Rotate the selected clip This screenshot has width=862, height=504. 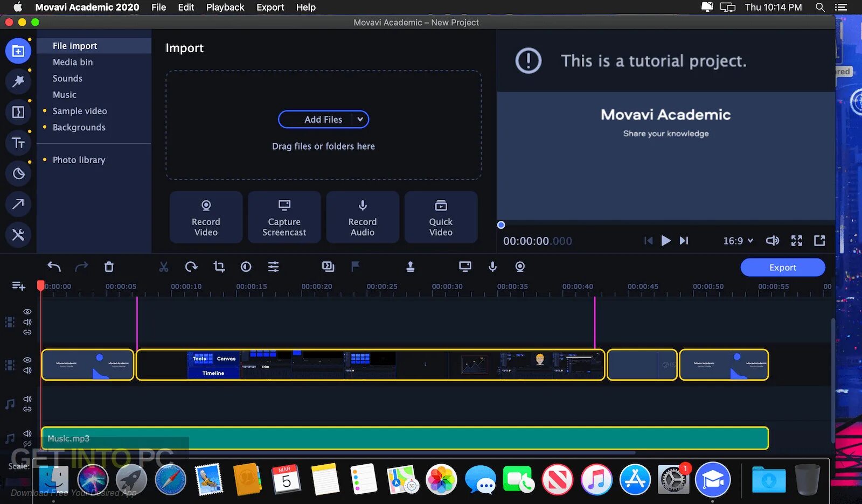pos(191,267)
